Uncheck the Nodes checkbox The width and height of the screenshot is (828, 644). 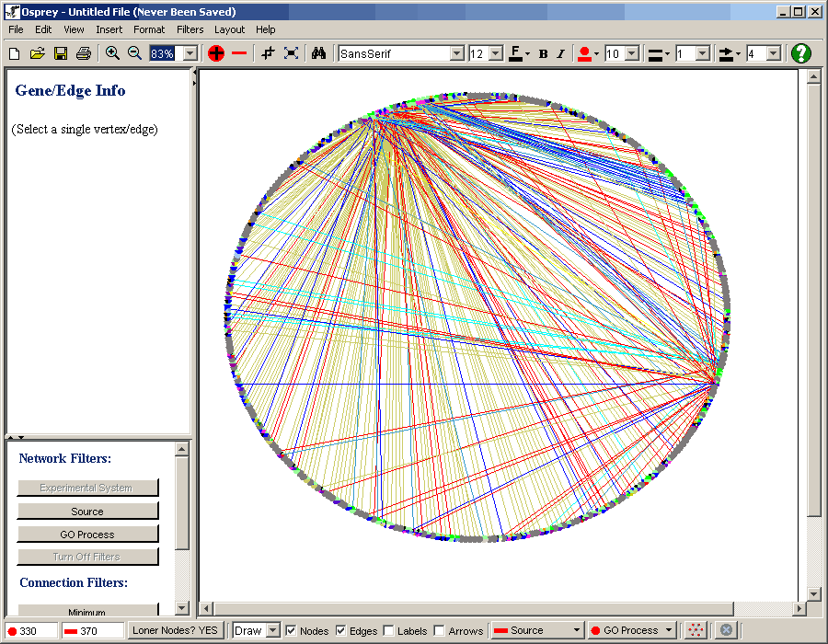tap(291, 630)
